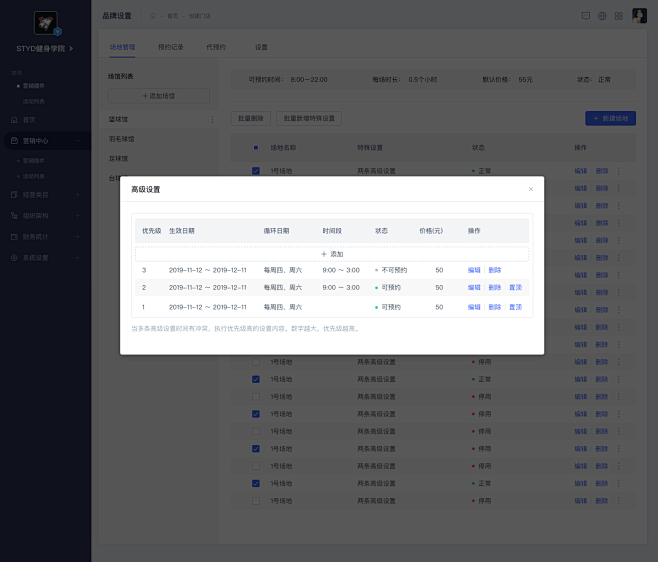Click the globe language icon
This screenshot has height=562, width=658.
coord(602,16)
